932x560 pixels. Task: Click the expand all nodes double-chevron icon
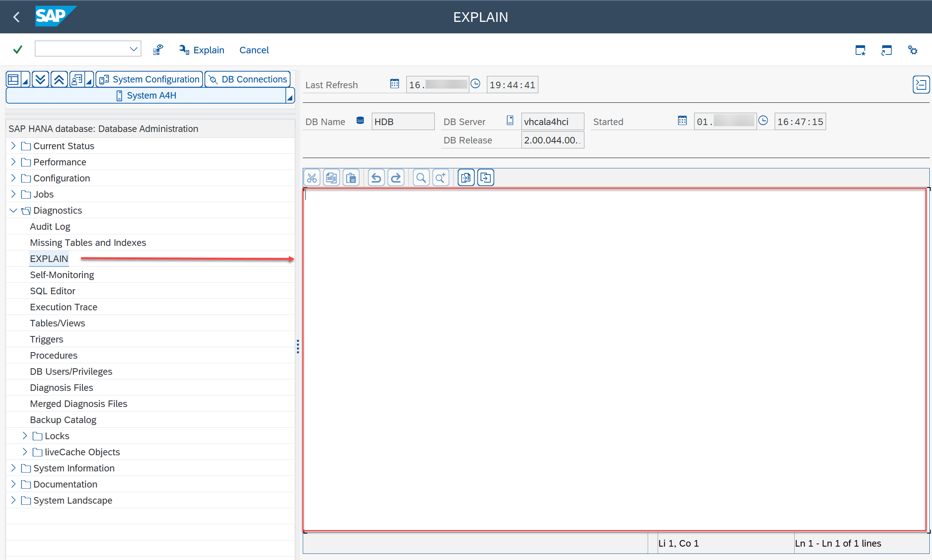click(40, 79)
